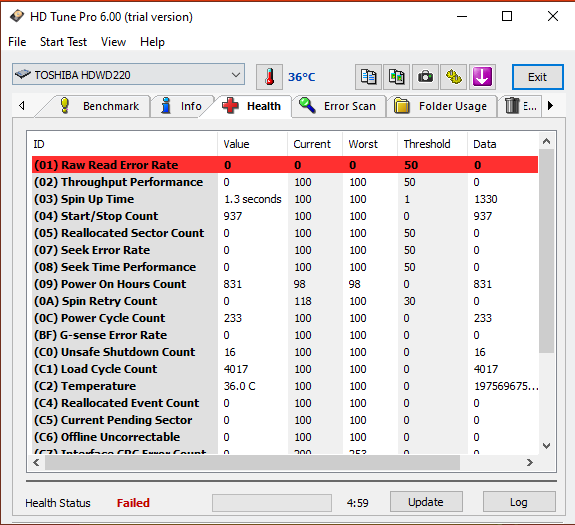Open the File menu
The height and width of the screenshot is (525, 575).
point(17,42)
